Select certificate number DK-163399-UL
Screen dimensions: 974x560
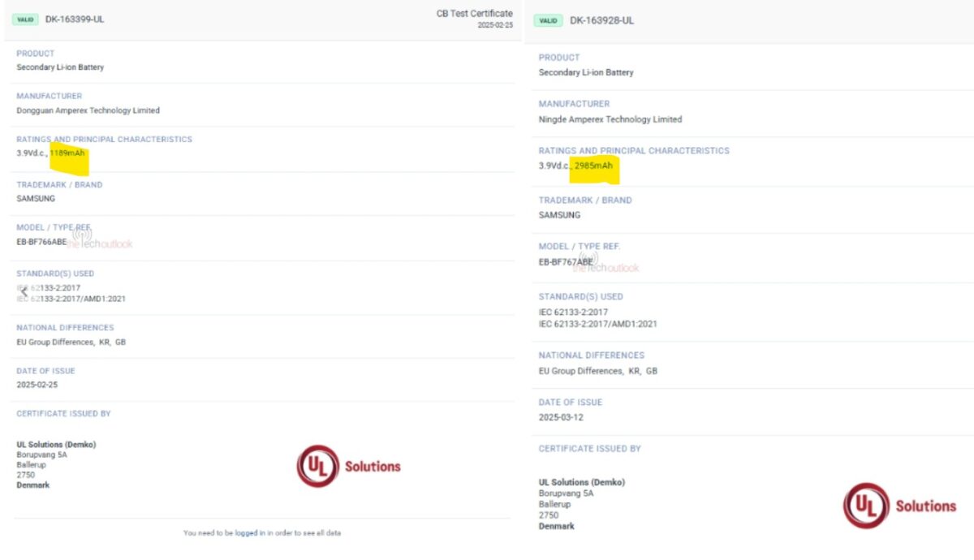click(x=75, y=19)
